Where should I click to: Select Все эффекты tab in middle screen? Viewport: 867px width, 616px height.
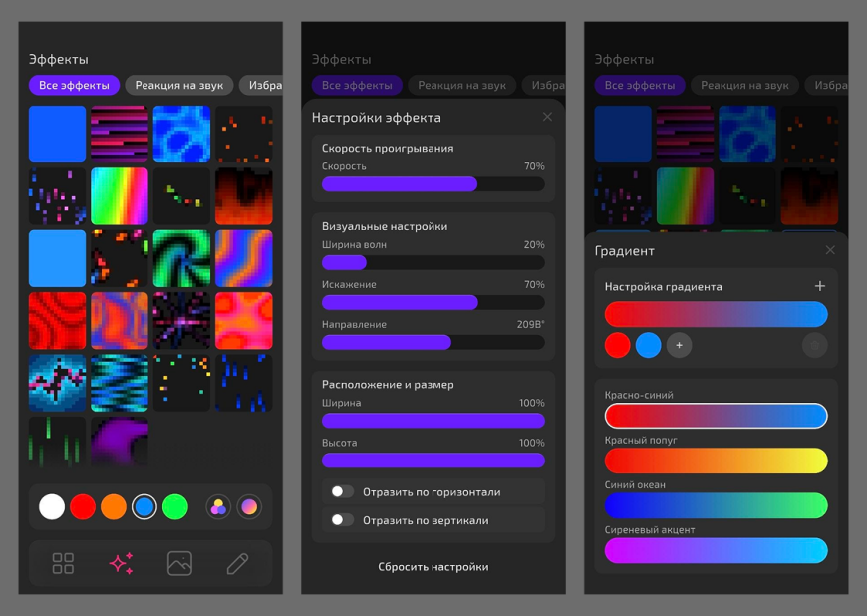point(357,85)
